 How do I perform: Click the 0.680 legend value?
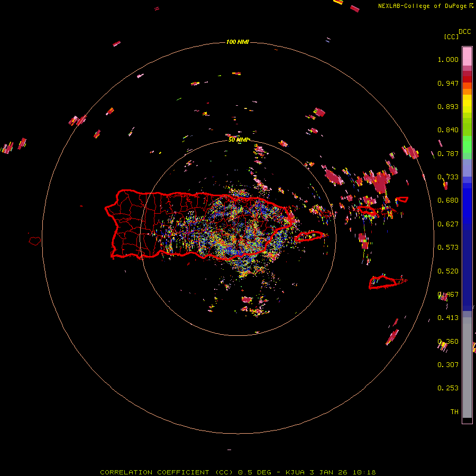[448, 200]
